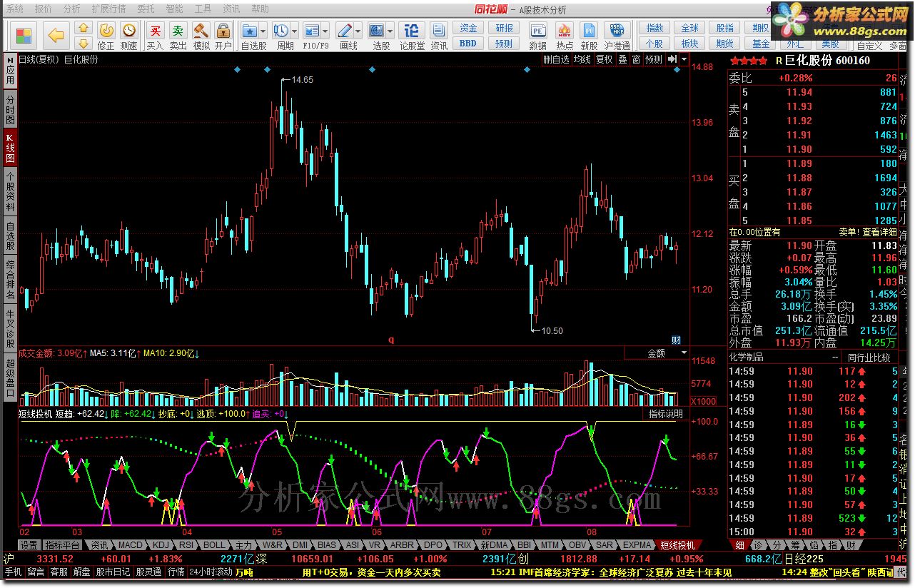Screen dimensions: 915x588
Task: Open the 金额 volume type dropdown
Action: click(x=657, y=353)
